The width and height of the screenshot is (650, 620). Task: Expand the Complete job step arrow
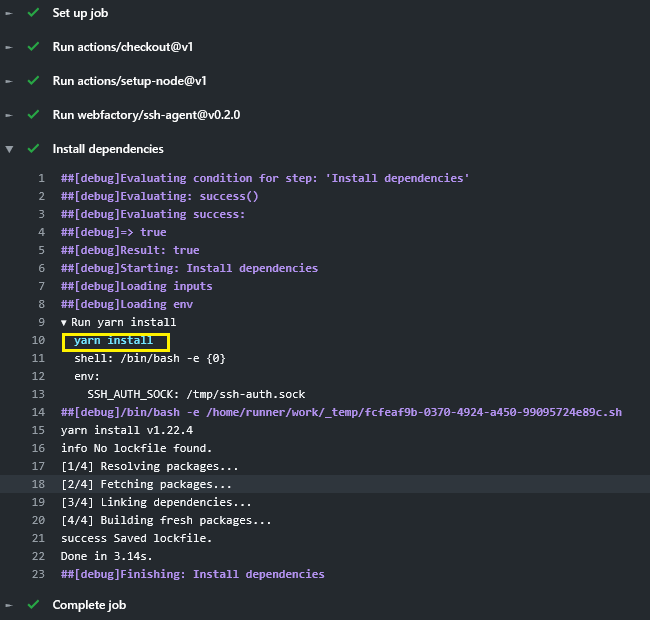(x=9, y=605)
